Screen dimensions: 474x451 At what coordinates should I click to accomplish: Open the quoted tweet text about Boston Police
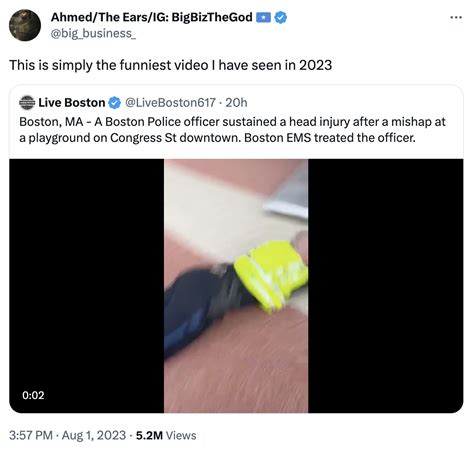point(232,130)
